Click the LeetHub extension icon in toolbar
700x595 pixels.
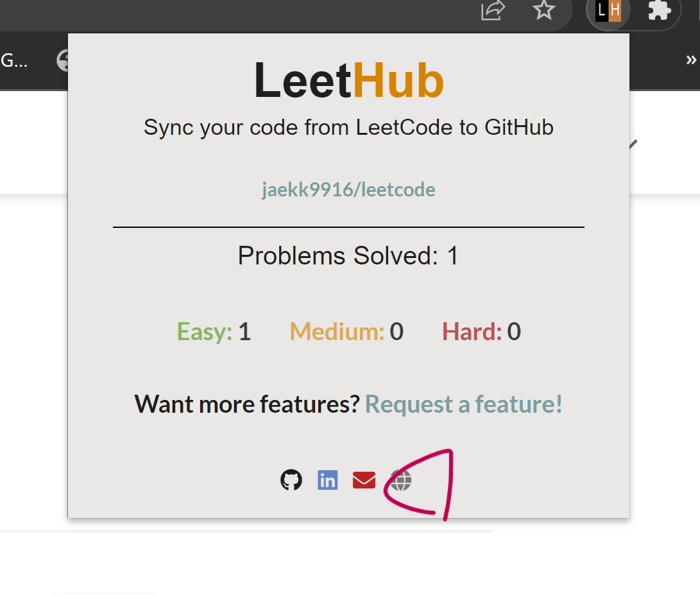click(608, 11)
